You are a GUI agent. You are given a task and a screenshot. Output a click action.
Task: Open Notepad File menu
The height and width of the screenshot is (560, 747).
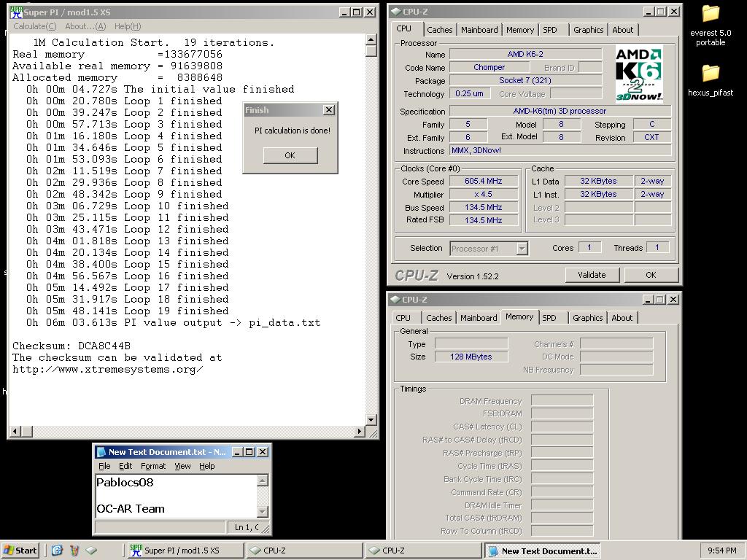pos(104,466)
